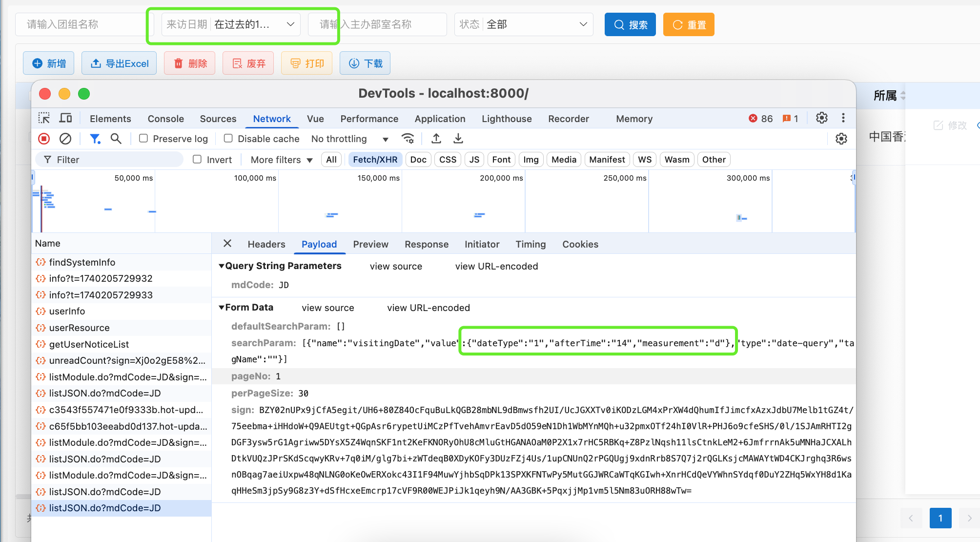Clear the network log

click(65, 139)
